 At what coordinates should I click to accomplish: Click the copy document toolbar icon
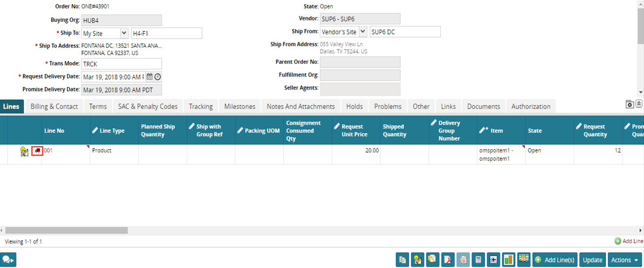pyautogui.click(x=403, y=260)
